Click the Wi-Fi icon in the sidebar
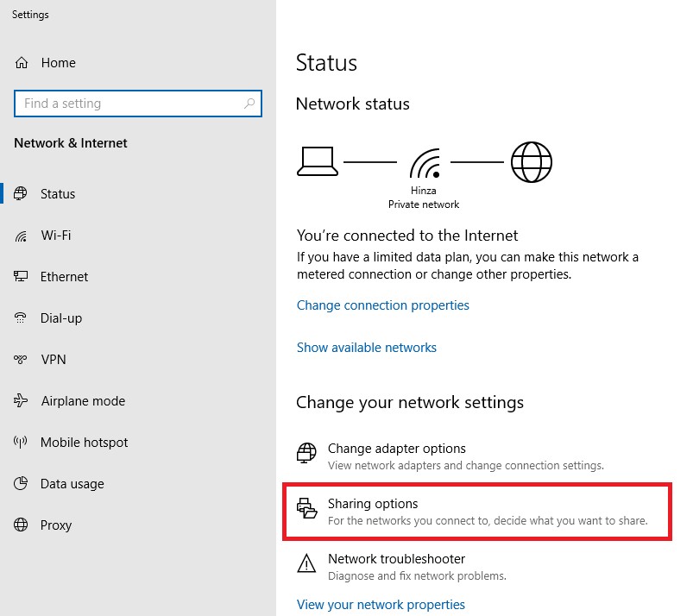This screenshot has height=616, width=693. (x=20, y=235)
